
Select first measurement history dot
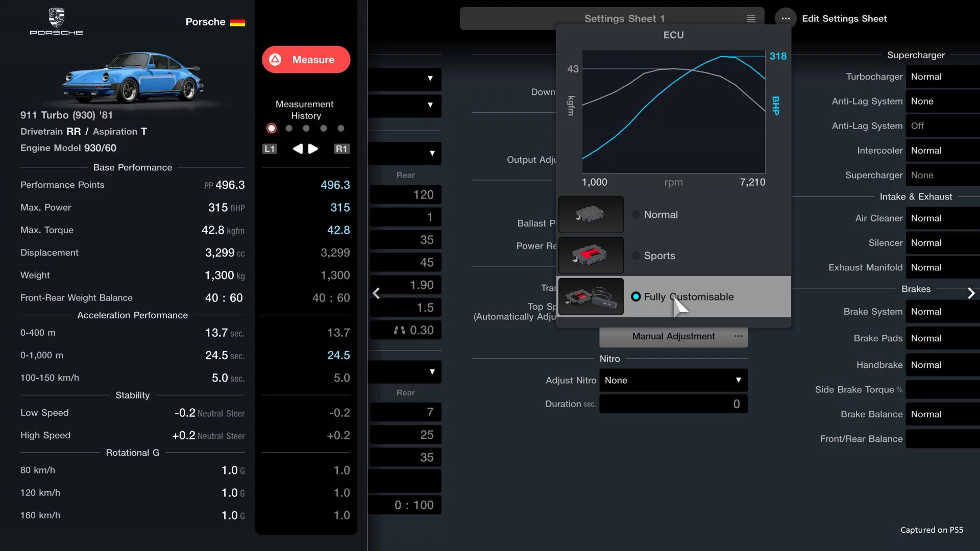pos(272,129)
